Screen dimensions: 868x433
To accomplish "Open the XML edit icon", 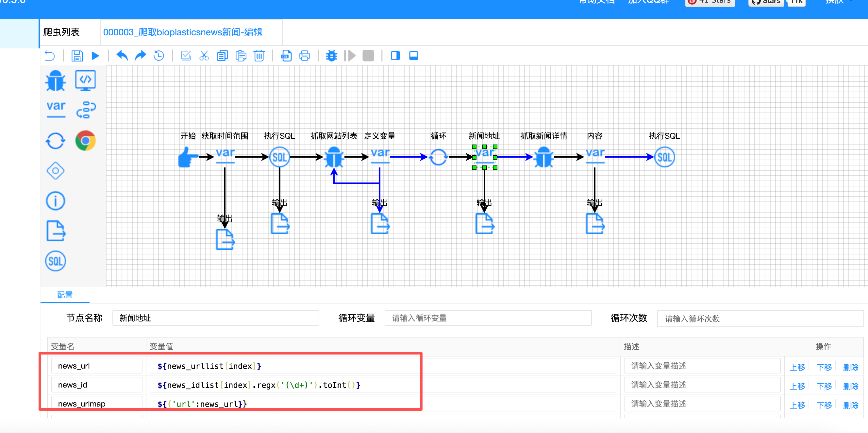I will (x=286, y=56).
